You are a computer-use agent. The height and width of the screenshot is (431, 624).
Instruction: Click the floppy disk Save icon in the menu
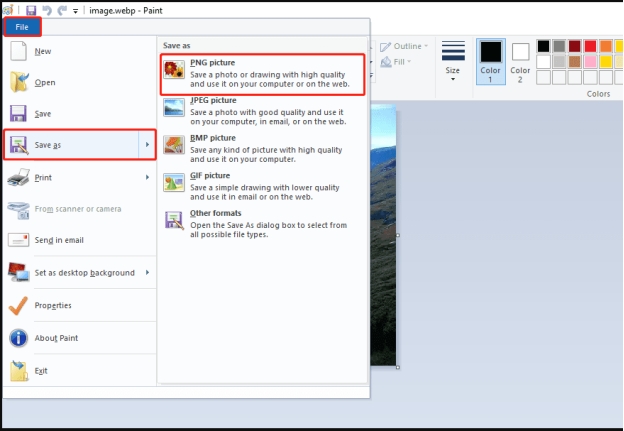(x=18, y=113)
